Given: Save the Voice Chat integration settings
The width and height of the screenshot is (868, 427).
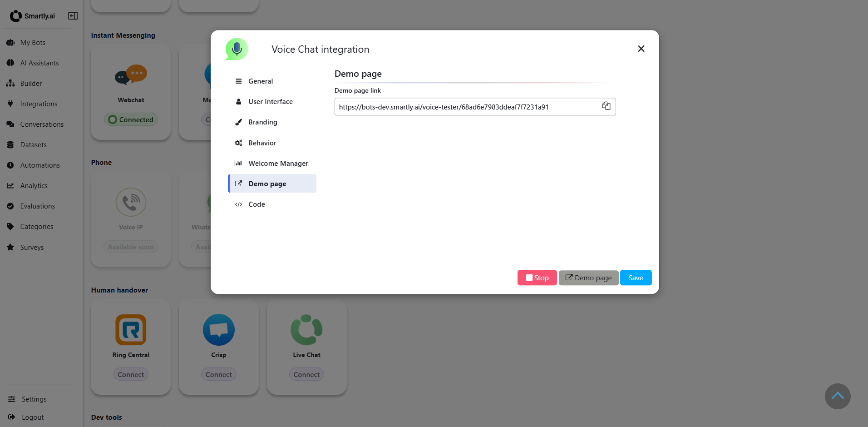Looking at the screenshot, I should pos(636,278).
